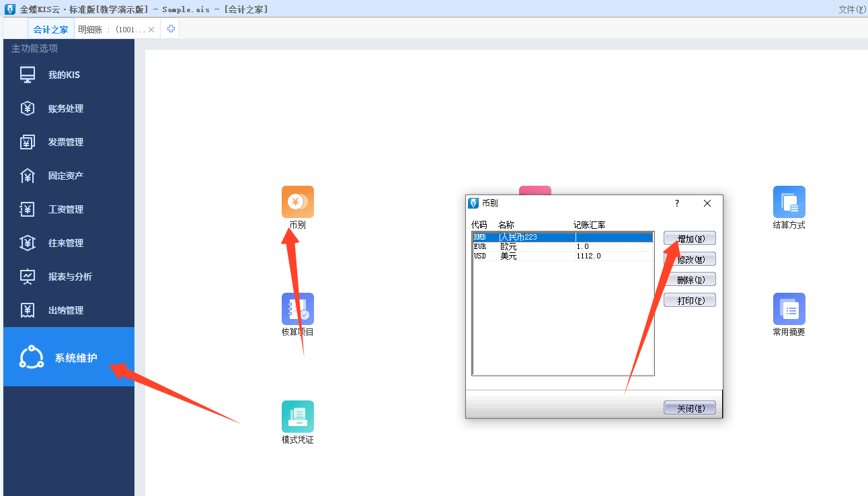Click the 币别 dialog title icon
Screen dimensions: 868x496
(473, 203)
